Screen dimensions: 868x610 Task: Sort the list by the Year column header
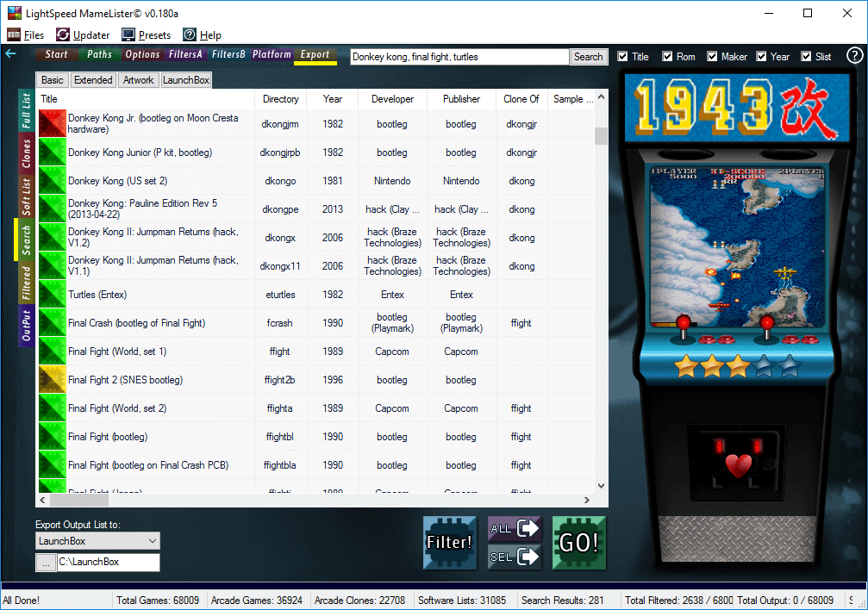click(x=332, y=99)
